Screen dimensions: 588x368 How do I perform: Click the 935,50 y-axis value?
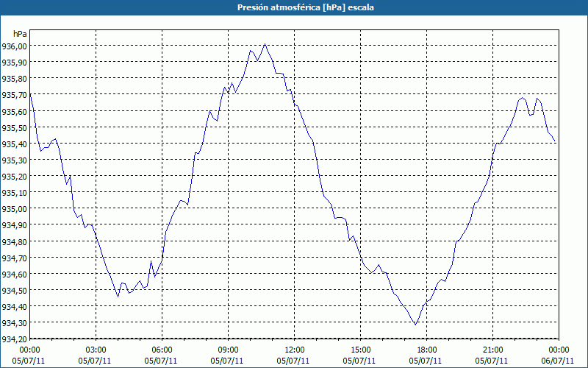pos(14,127)
